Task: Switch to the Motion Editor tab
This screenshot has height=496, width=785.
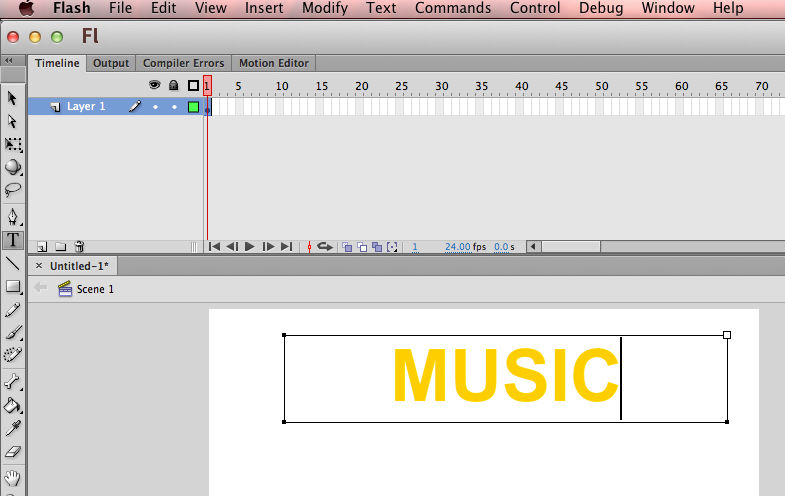Action: [x=274, y=63]
